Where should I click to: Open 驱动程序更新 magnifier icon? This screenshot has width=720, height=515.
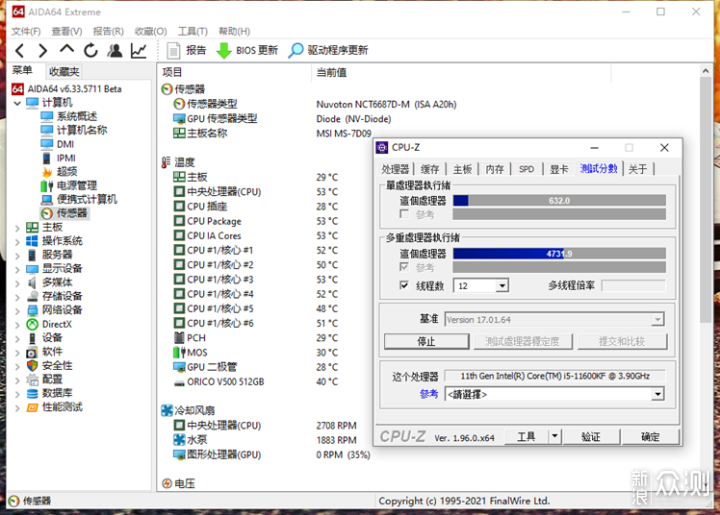[296, 50]
